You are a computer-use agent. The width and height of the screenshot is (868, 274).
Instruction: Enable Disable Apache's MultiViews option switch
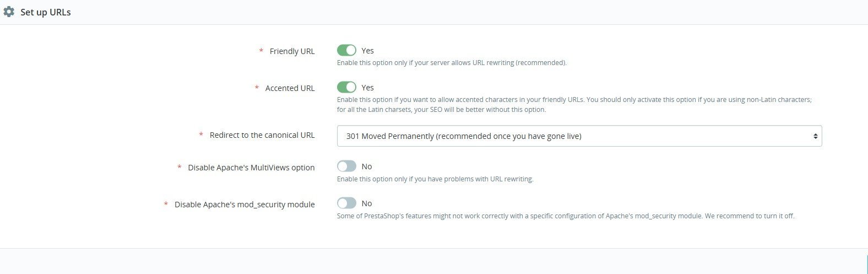point(346,166)
